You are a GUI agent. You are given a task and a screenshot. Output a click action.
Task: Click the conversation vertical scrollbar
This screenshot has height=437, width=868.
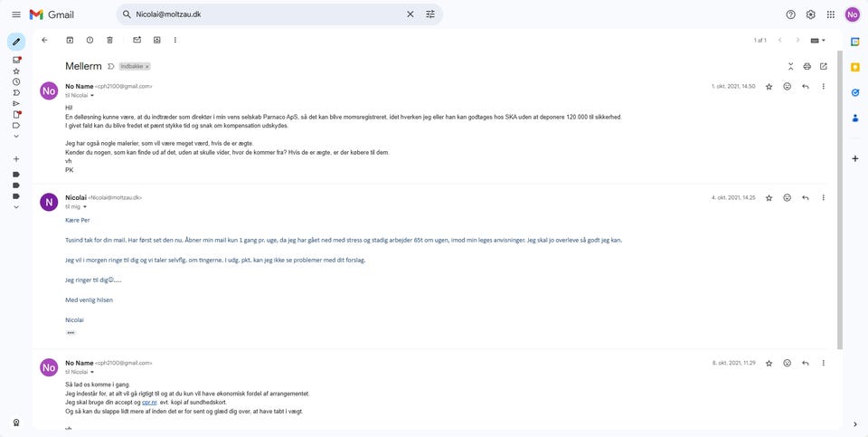click(840, 199)
